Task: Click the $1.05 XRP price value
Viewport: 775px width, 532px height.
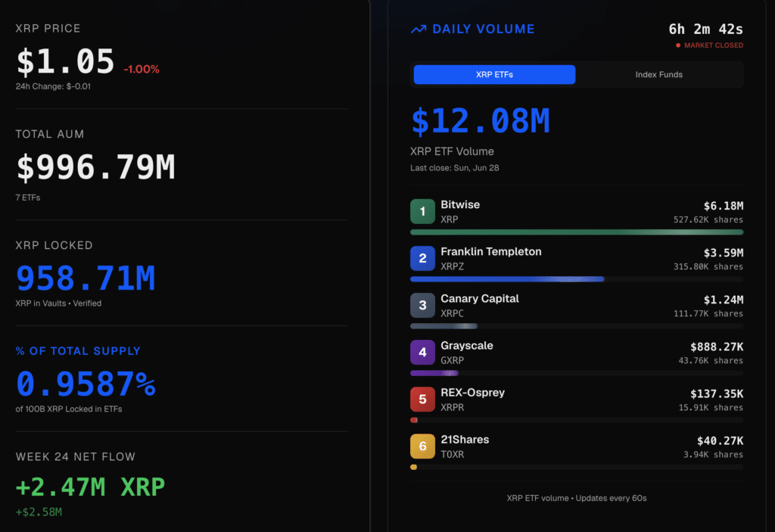Action: (65, 62)
